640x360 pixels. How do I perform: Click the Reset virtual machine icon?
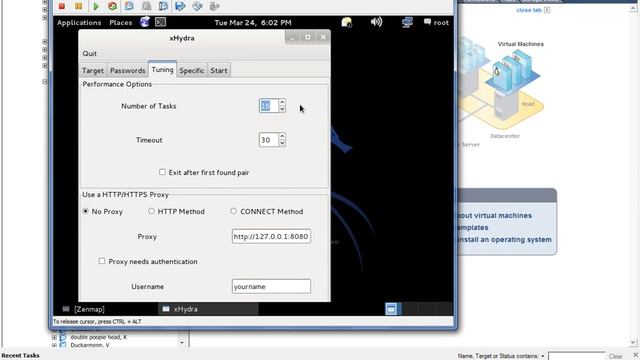113,6
